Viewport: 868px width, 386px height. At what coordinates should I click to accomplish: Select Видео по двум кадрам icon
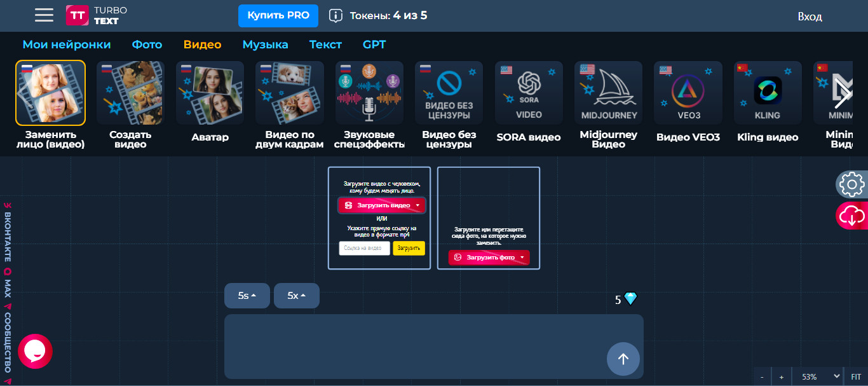tap(290, 93)
